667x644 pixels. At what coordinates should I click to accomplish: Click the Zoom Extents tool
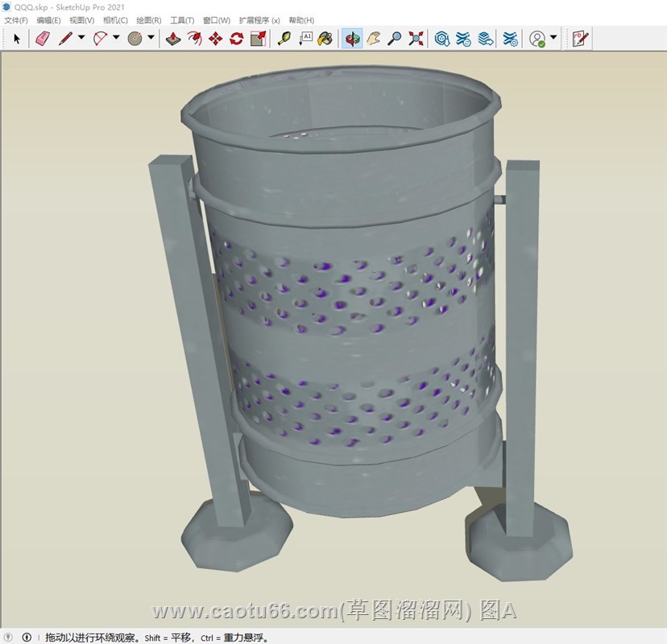click(x=416, y=38)
